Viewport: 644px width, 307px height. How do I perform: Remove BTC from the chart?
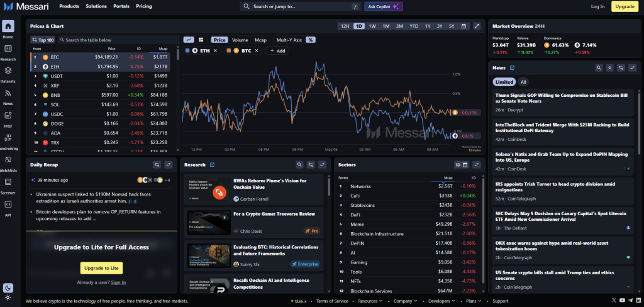pyautogui.click(x=257, y=50)
